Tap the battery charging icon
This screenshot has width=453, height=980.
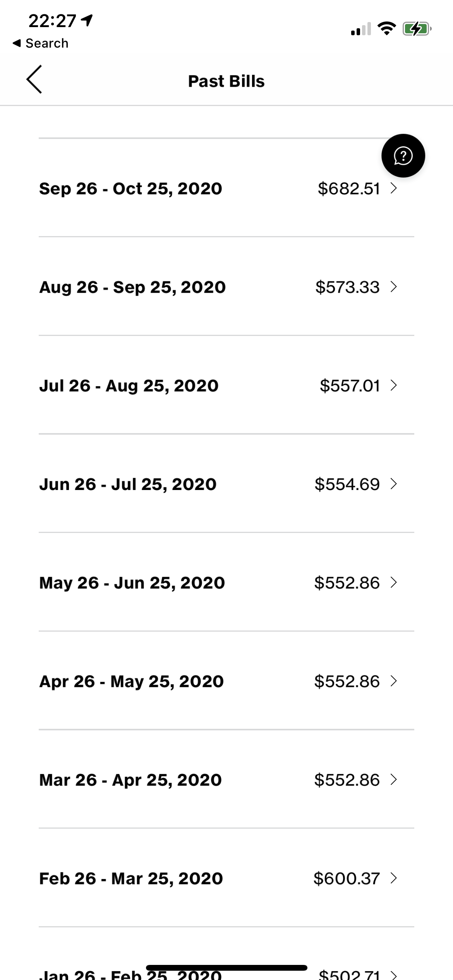[417, 29]
